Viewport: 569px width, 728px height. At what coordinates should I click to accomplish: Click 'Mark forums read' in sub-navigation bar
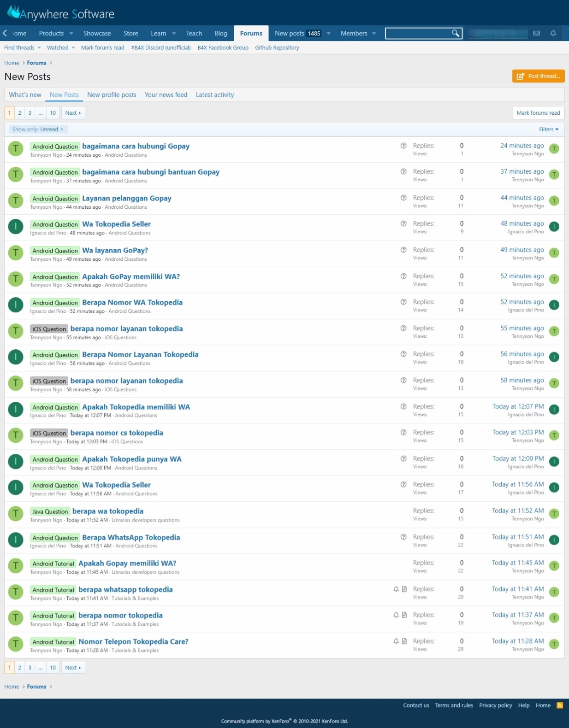[x=103, y=47]
